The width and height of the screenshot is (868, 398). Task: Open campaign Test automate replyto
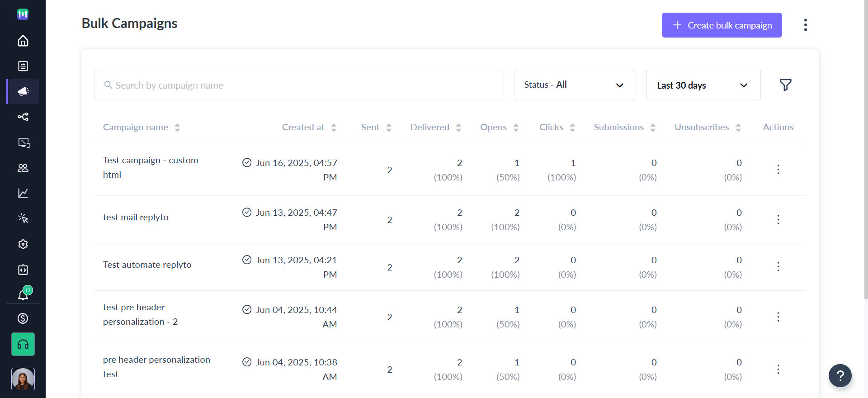[x=147, y=265]
